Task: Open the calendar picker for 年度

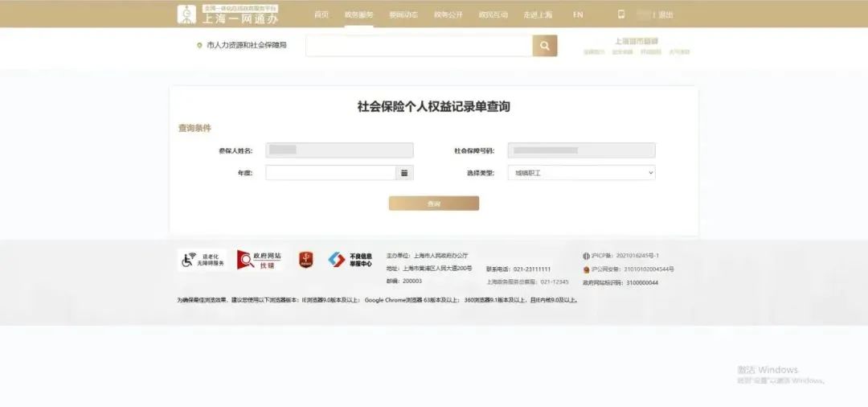Action: tap(404, 173)
